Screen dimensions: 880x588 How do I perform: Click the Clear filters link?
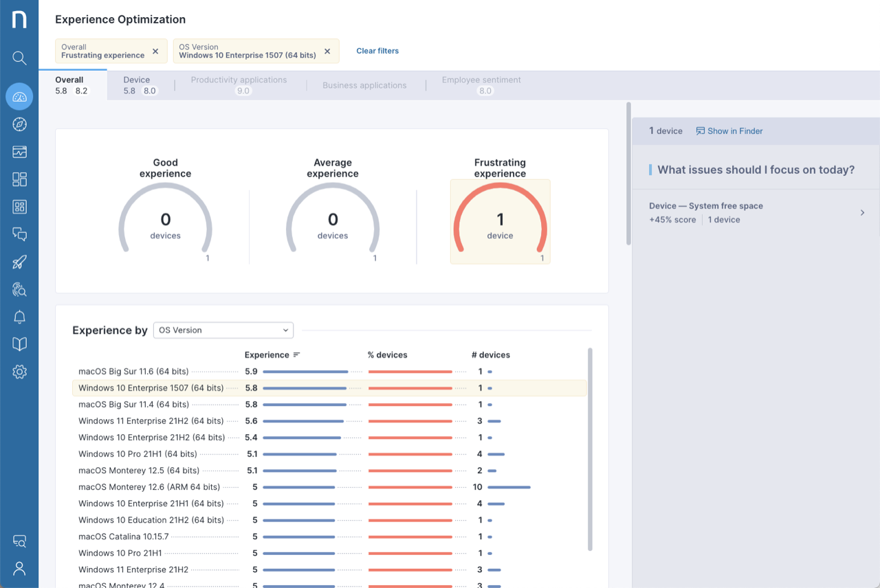point(377,51)
